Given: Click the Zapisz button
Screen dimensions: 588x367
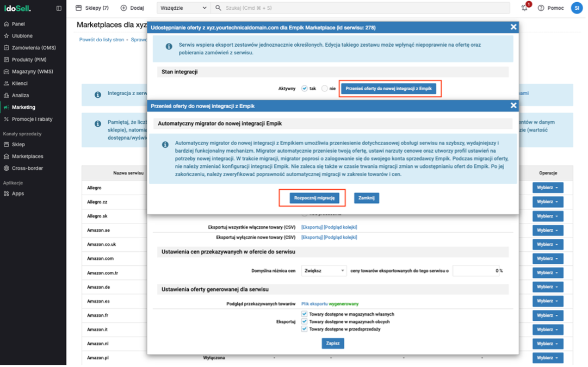Looking at the screenshot, I should click(333, 344).
